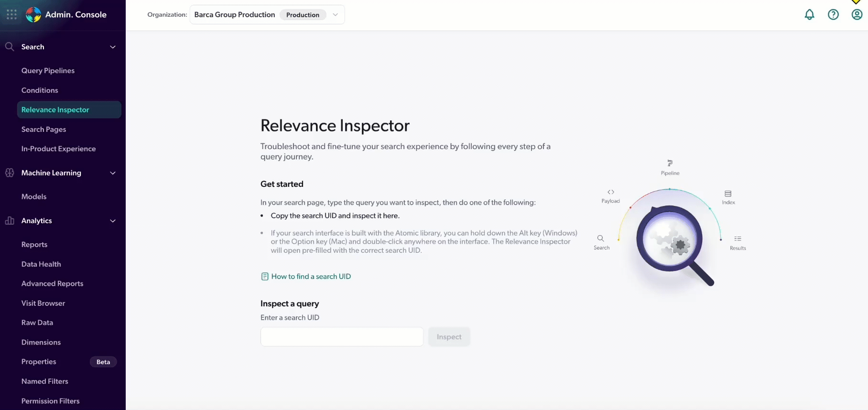Open In-Product Experience

[58, 149]
